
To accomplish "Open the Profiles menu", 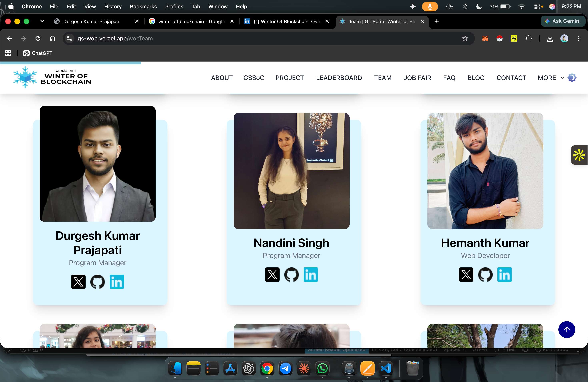I will 174,7.
